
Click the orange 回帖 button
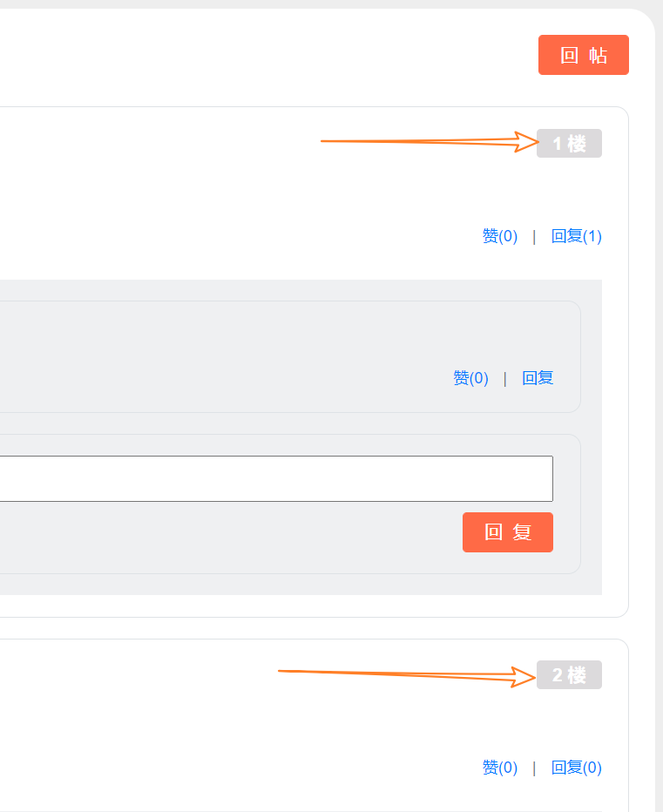tap(583, 55)
